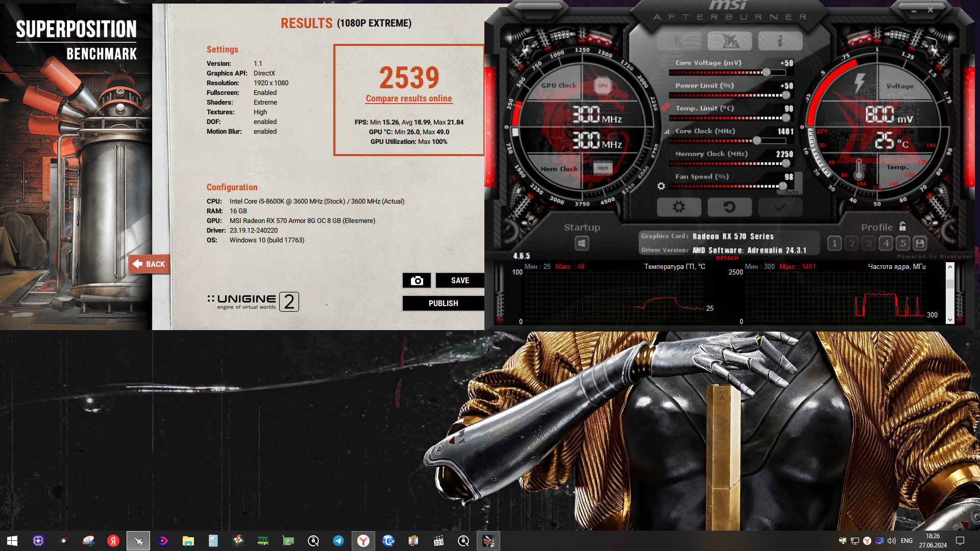Open the info 'i' button
The width and height of the screenshot is (980, 551).
pyautogui.click(x=779, y=41)
